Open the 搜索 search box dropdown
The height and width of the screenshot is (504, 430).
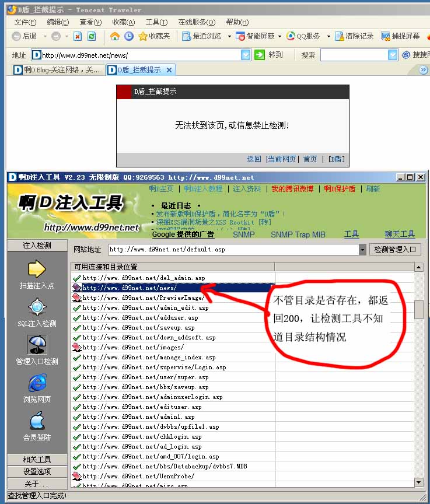(x=393, y=55)
